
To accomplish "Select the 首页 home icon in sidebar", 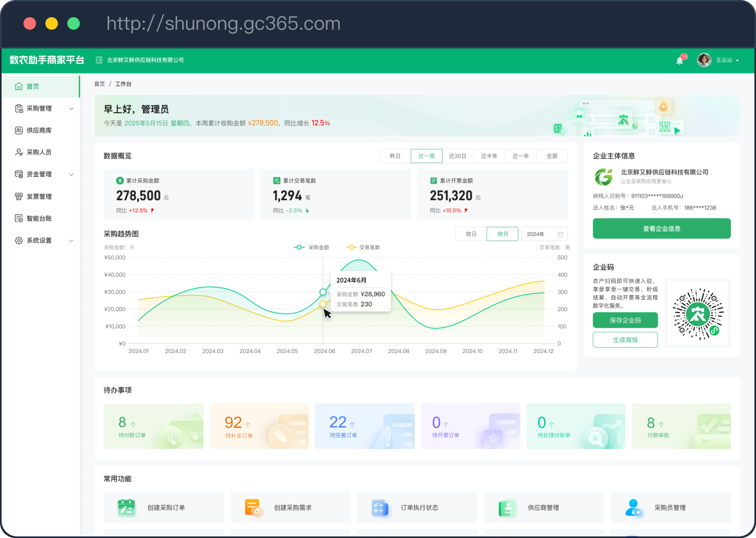I will 19,86.
